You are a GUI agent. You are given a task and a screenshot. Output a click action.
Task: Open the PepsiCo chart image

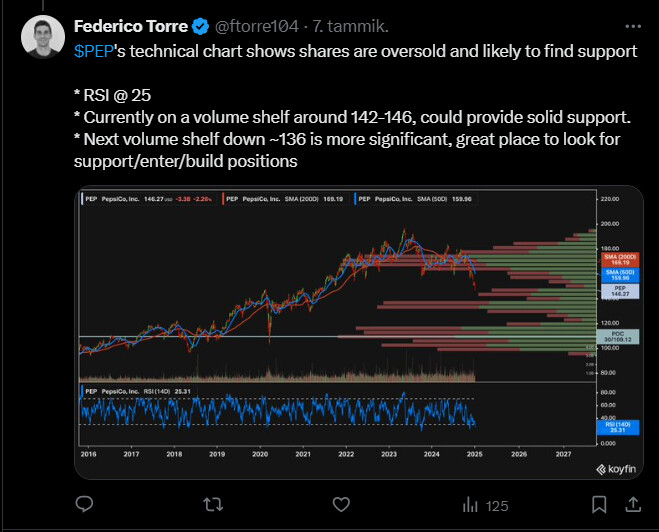(x=358, y=332)
